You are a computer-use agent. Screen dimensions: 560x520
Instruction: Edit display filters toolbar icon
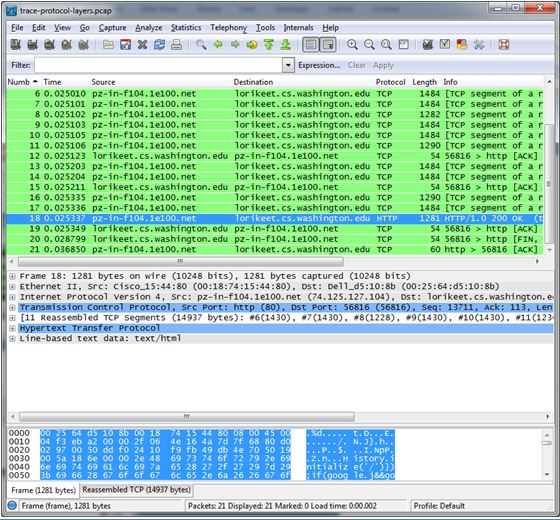(x=445, y=45)
